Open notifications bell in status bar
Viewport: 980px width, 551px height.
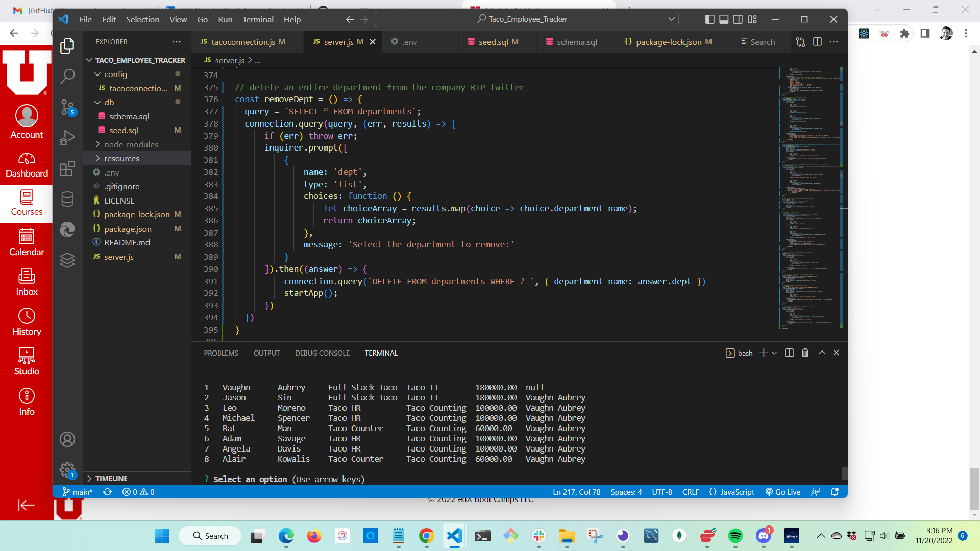coord(835,492)
